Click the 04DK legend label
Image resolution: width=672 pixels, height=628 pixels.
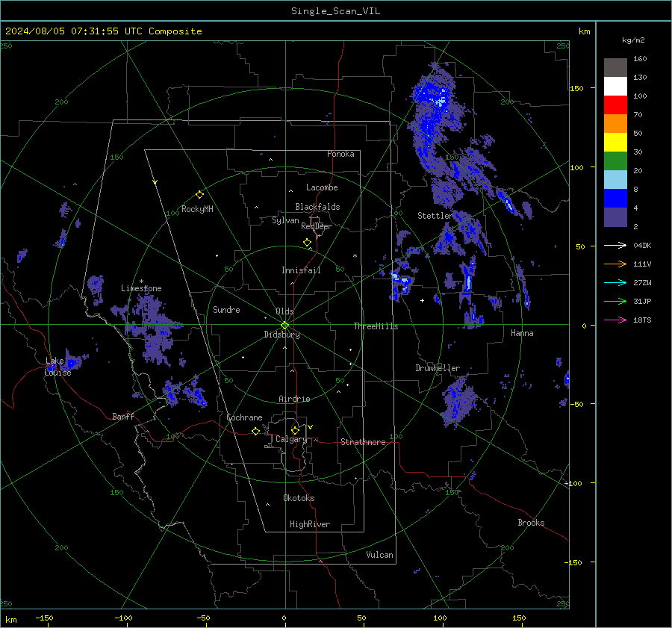(642, 245)
